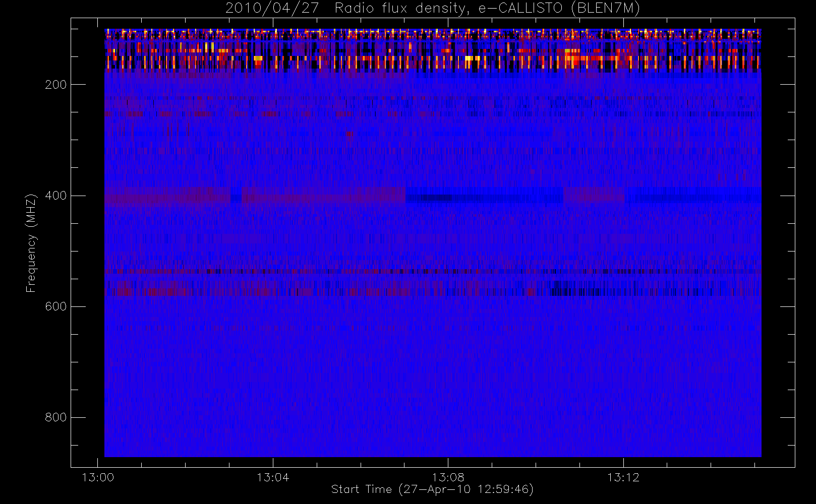Click the '13:12' time tick label

click(x=623, y=477)
